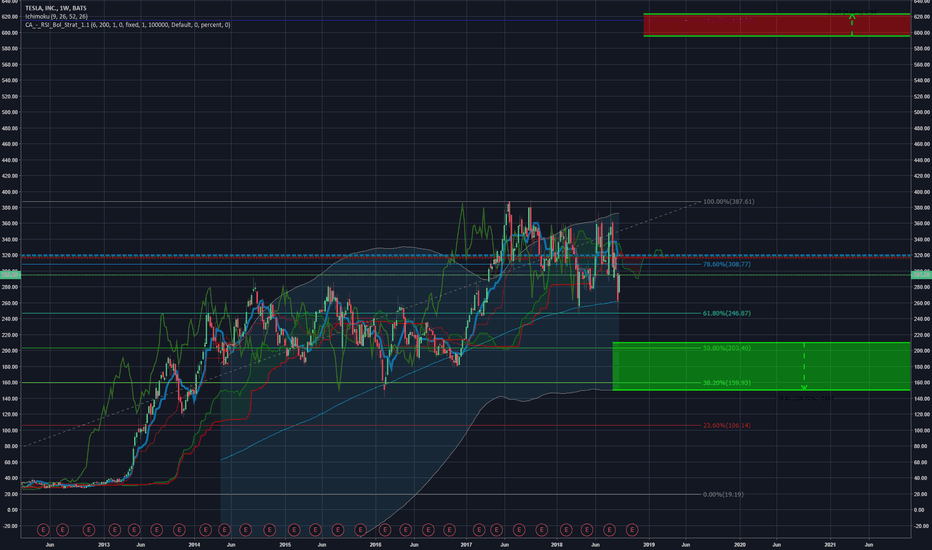Click the leftmost earnings 'E' marker
The width and height of the screenshot is (932, 550).
click(x=43, y=529)
